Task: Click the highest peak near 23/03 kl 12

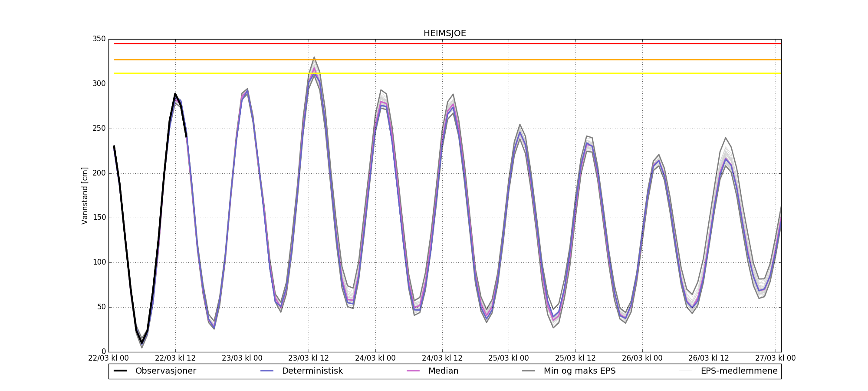Action: [314, 57]
